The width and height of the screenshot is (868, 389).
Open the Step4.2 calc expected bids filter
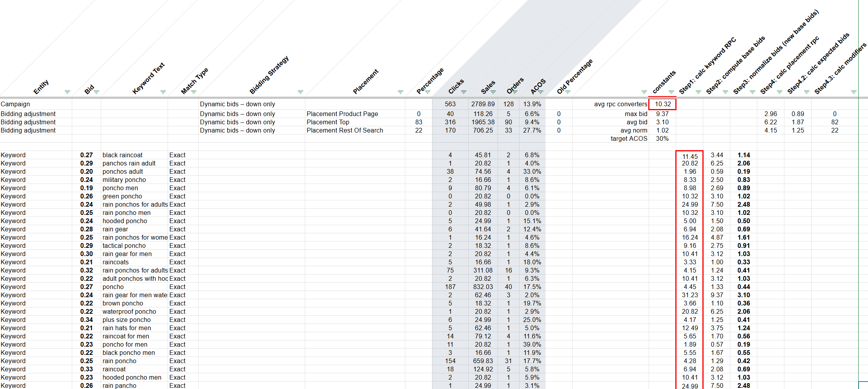pos(807,92)
